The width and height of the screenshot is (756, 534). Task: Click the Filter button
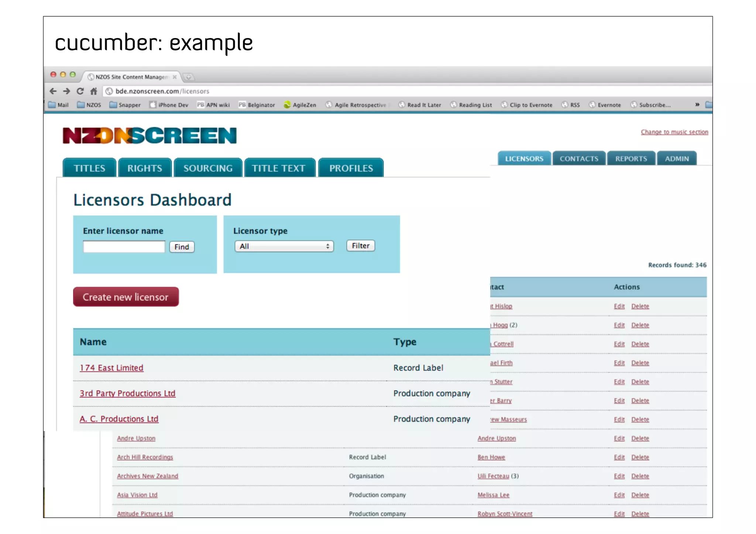pyautogui.click(x=360, y=246)
